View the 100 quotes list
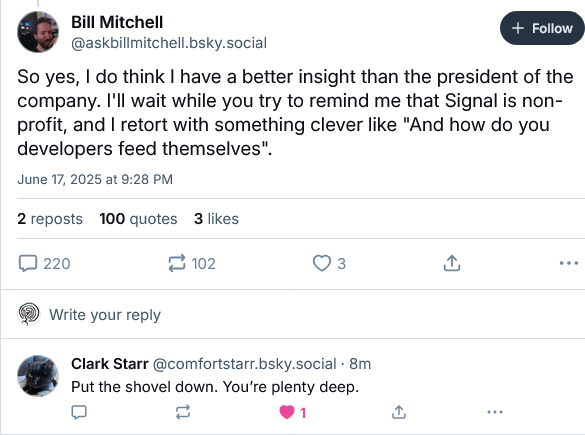This screenshot has width=585, height=435. pyautogui.click(x=138, y=219)
